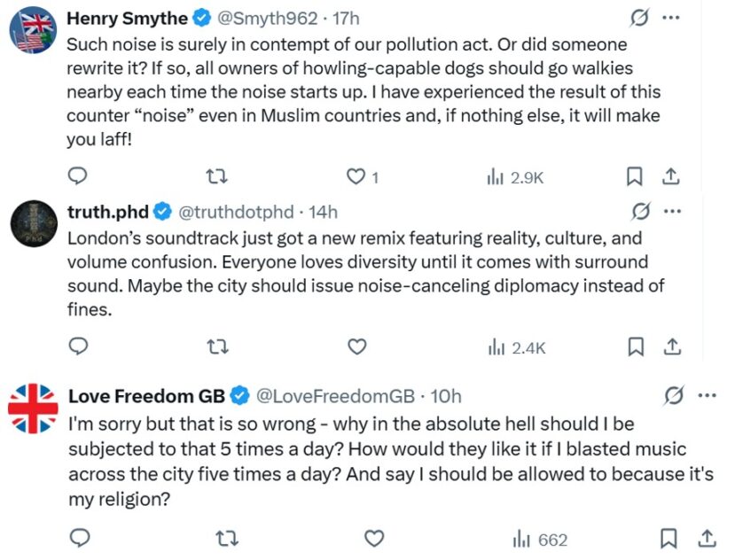Screen dimensions: 735x560
Task: Bookmark Love Freedom GB's tweet
Action: (669, 539)
